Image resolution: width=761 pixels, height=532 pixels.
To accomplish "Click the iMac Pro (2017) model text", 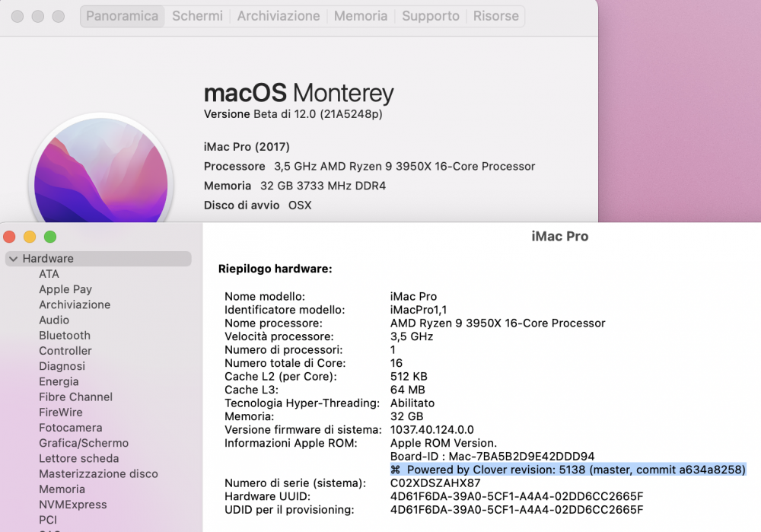I will point(247,147).
